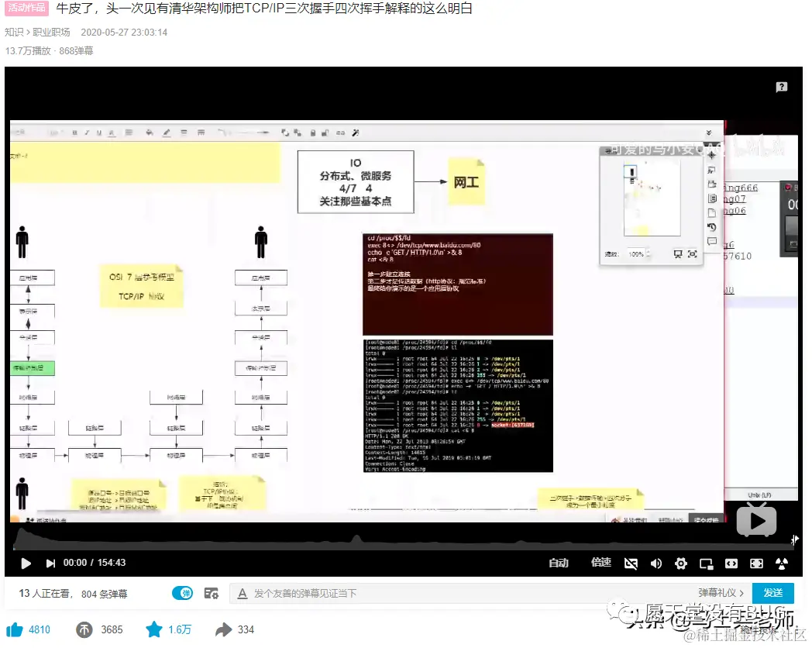
Task: Click the large TV-shaped play icon
Action: (756, 519)
